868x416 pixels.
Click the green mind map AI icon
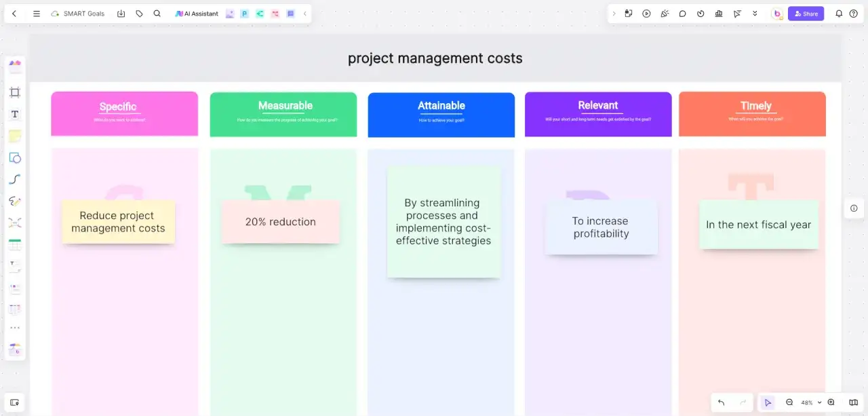[260, 14]
